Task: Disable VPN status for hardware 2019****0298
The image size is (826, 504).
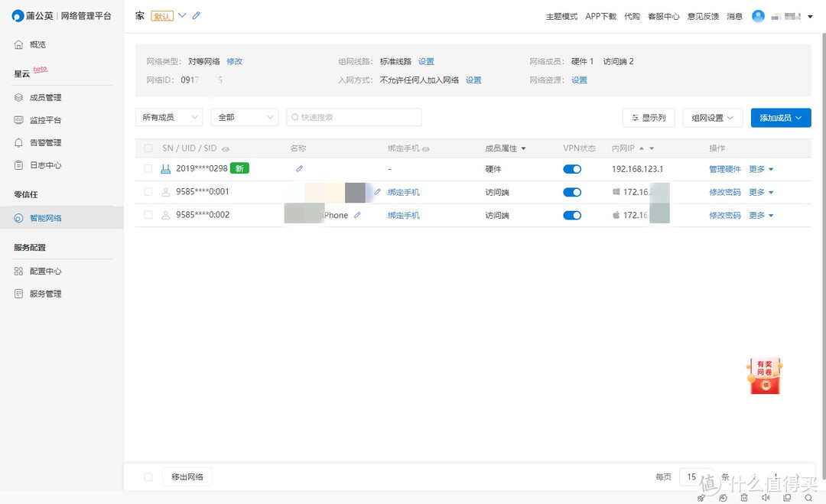Action: tap(572, 169)
